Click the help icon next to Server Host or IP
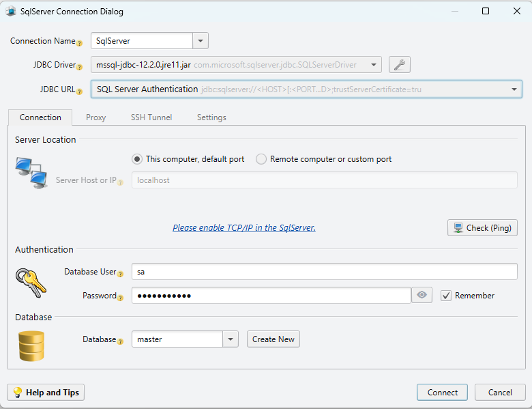532x409 pixels. pos(121,182)
